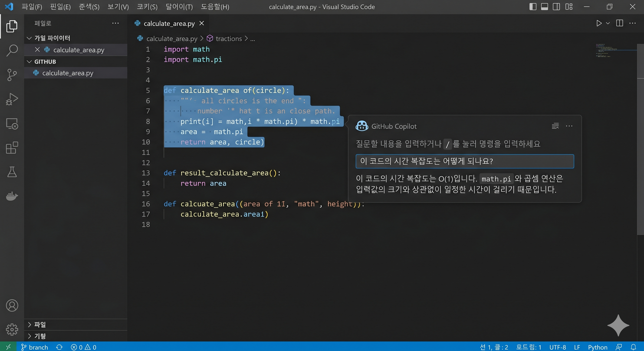Click the Copilot question input field
Screen dimensions: 644x351
point(464,161)
